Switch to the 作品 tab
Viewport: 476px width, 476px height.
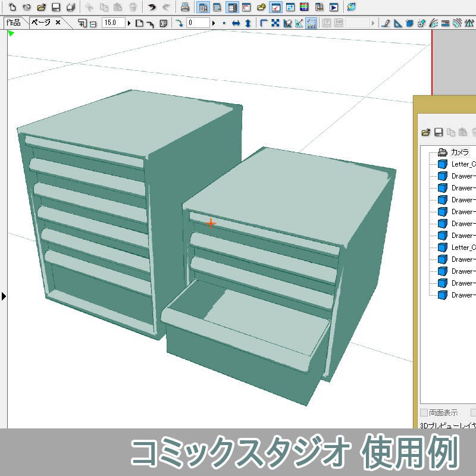pyautogui.click(x=13, y=23)
